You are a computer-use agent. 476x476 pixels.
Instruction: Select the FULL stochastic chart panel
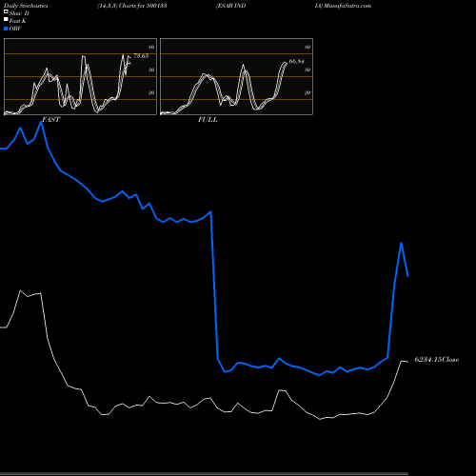point(236,76)
